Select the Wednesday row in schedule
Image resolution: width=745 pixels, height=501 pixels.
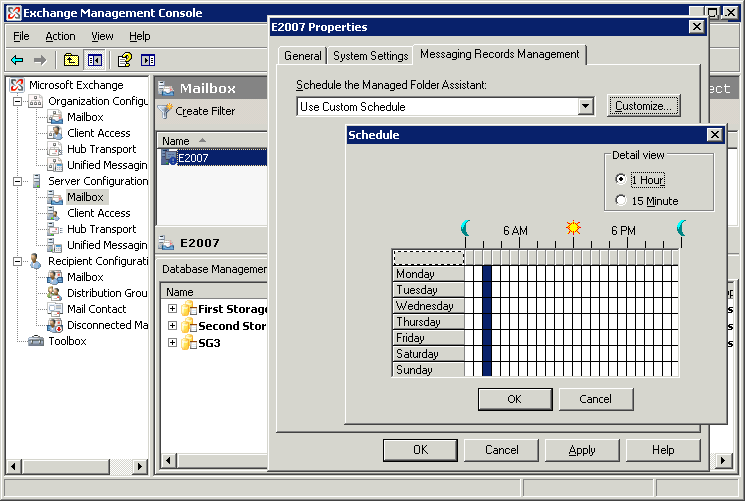coord(428,305)
